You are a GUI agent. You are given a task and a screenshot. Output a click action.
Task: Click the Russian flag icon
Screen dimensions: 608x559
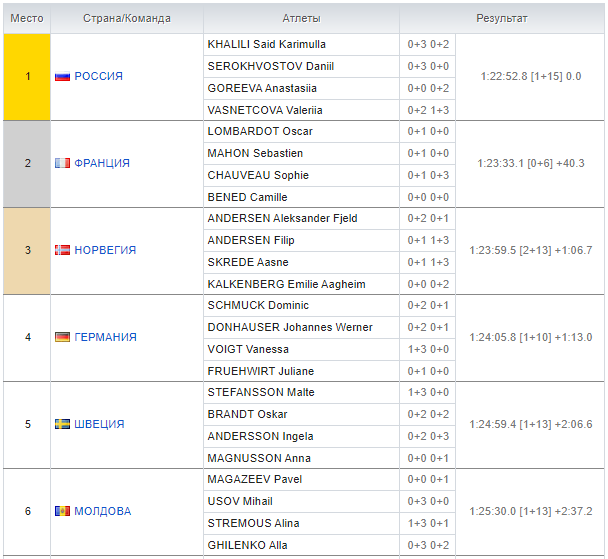click(62, 77)
